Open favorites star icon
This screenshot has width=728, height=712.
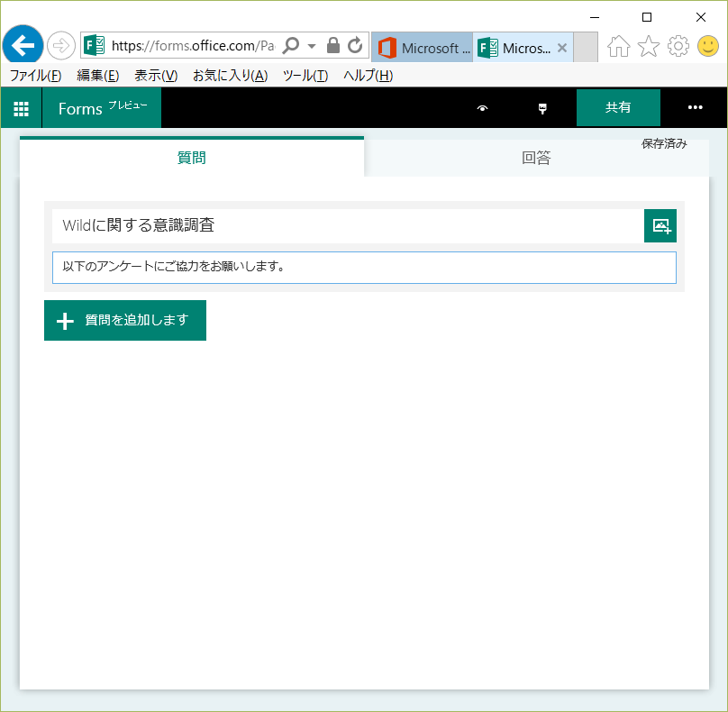tap(648, 47)
